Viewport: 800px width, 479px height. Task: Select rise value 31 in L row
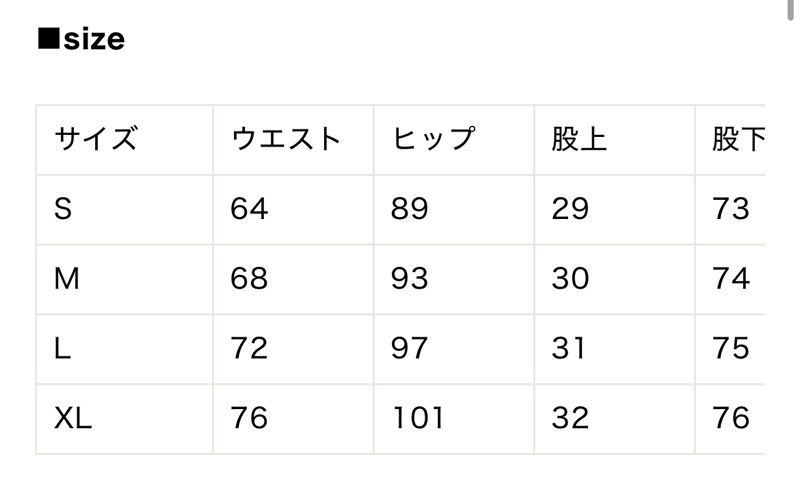tap(570, 348)
